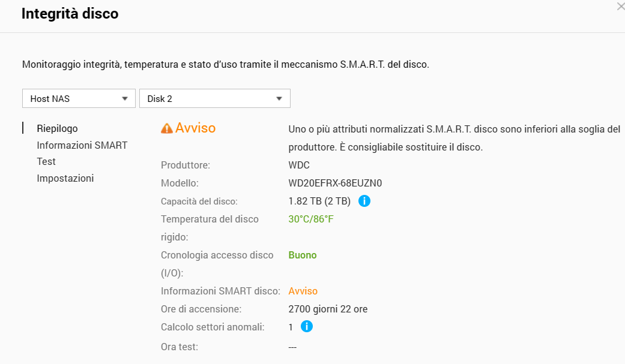This screenshot has width=625, height=364.
Task: Click the Integrità disco title
Action: pyautogui.click(x=70, y=14)
